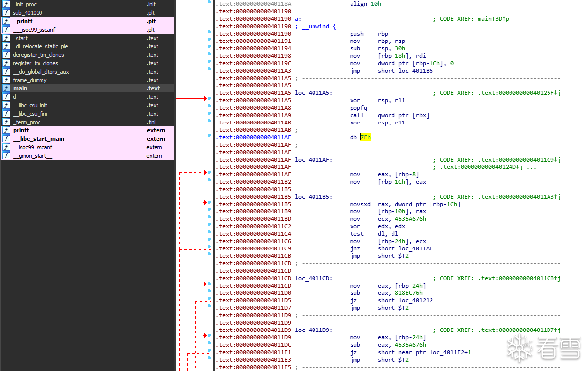Click the function icon beside __libc_start_main
The width and height of the screenshot is (588, 371).
(x=6, y=139)
